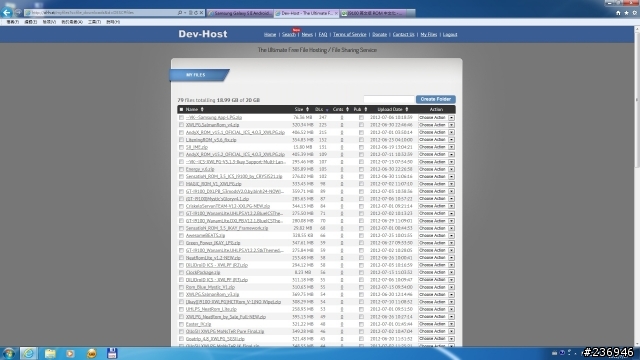Click the address bar search magnifier icon
Image resolution: width=640 pixels, height=360 pixels.
point(180,13)
